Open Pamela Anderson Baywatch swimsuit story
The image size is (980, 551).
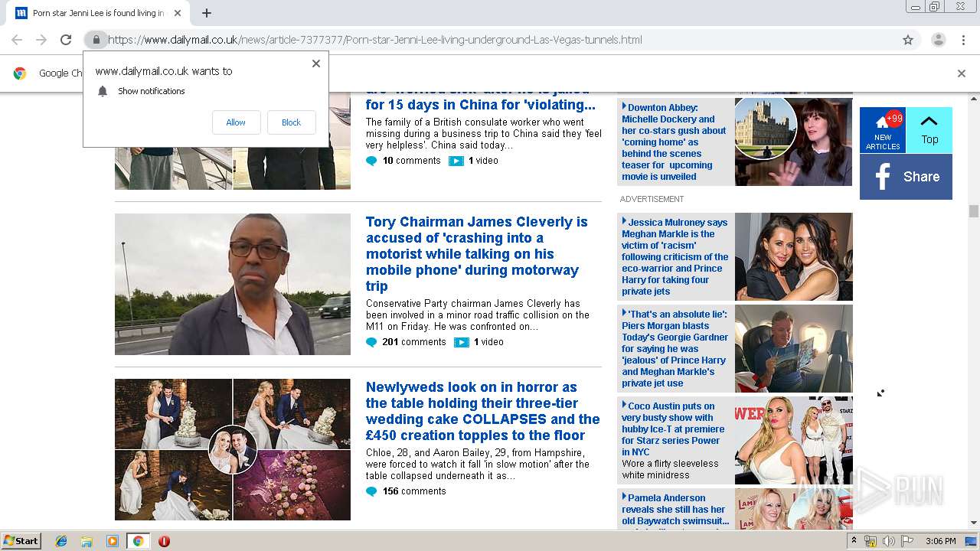(x=675, y=509)
